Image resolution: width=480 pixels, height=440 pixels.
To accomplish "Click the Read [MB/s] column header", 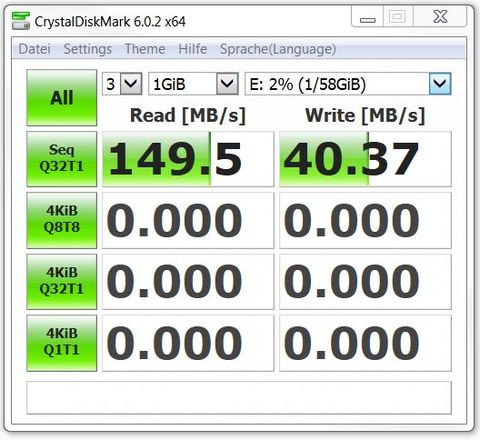I will point(188,116).
